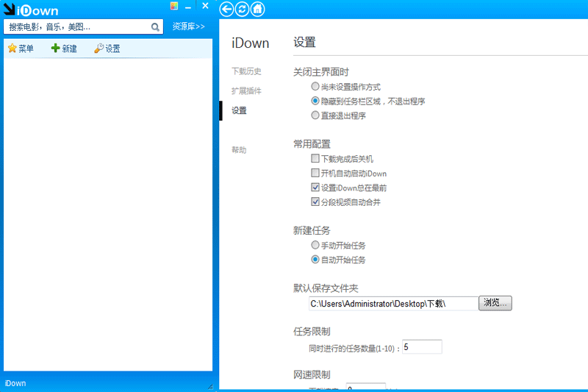Click the default save folder path field
Screen dimensions: 588x392
coord(393,304)
